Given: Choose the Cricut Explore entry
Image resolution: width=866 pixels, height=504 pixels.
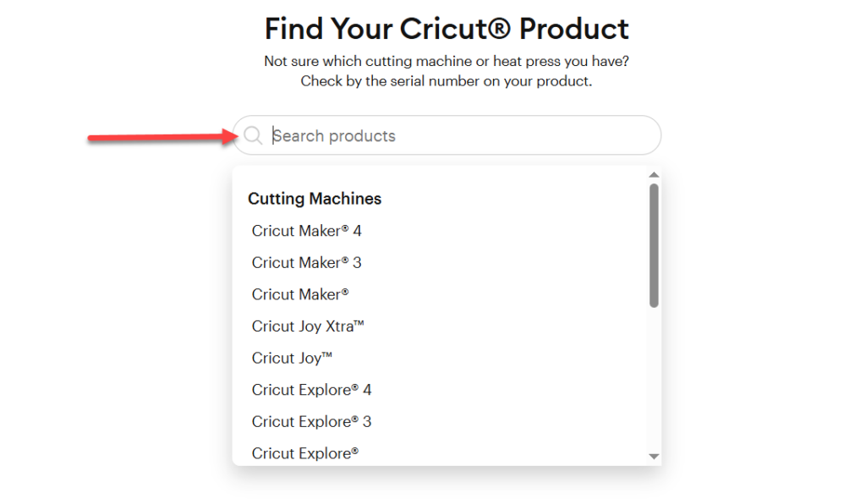Looking at the screenshot, I should [304, 453].
